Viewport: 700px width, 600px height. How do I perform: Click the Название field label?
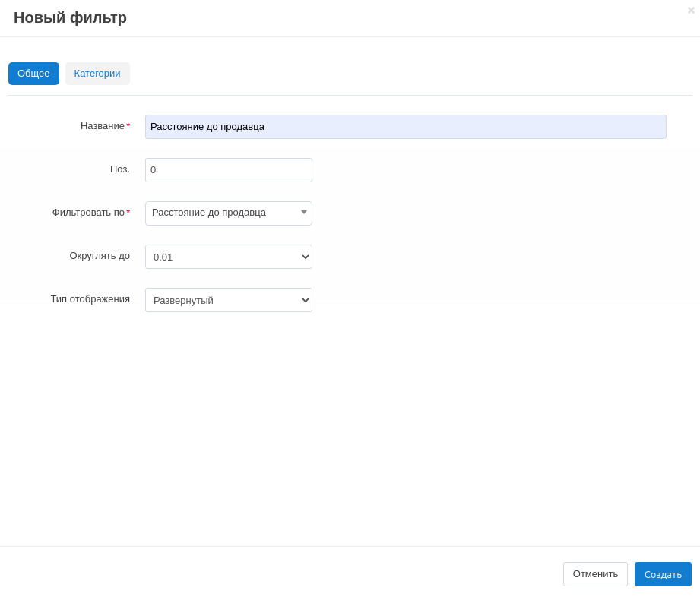103,126
